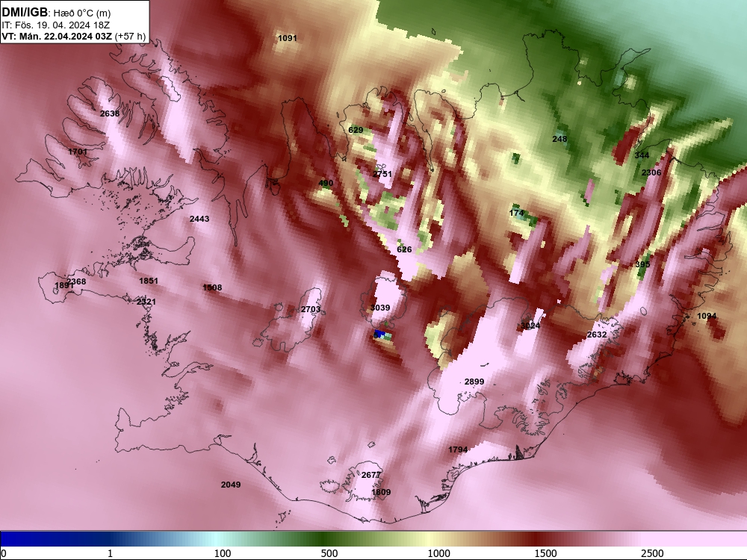Select the map value 626
Image resolution: width=747 pixels, height=560 pixels.
pyautogui.click(x=404, y=249)
